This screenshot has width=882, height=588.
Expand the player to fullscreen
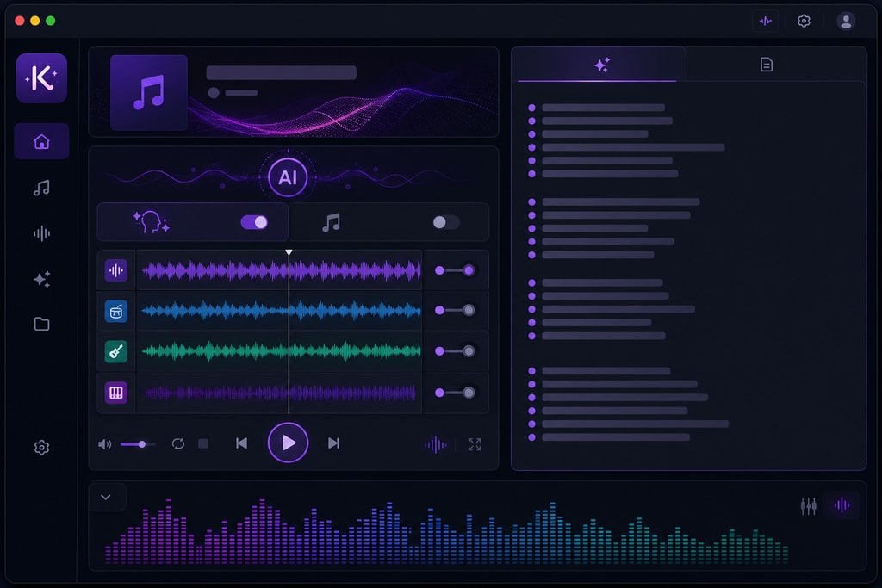(x=475, y=444)
